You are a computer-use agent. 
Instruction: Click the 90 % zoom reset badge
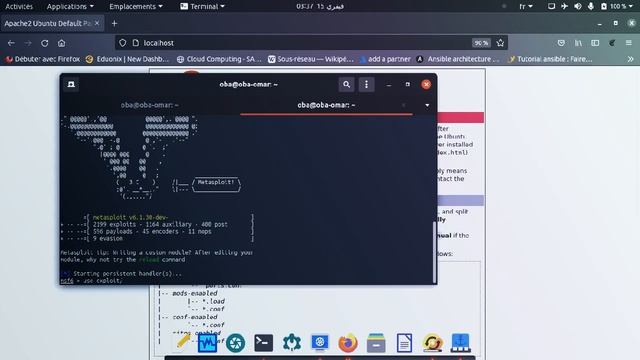(481, 43)
